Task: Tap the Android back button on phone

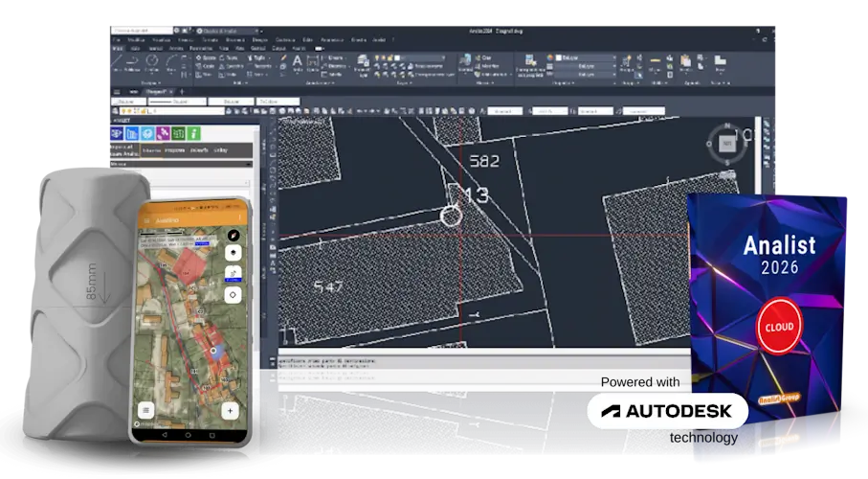Action: 165,435
